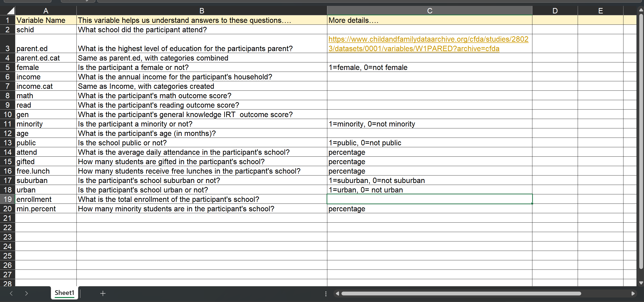
Task: Switch to the Sheet1 tab
Action: pyautogui.click(x=64, y=293)
